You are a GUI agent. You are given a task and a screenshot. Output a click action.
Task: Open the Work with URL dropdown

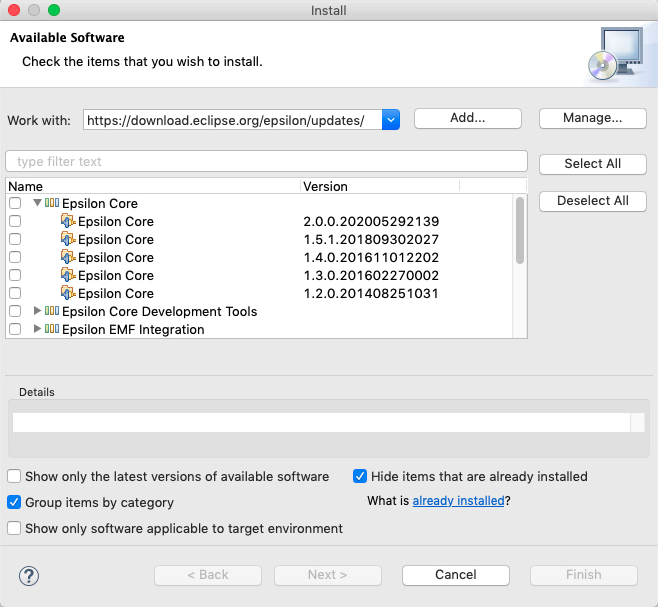pyautogui.click(x=391, y=120)
